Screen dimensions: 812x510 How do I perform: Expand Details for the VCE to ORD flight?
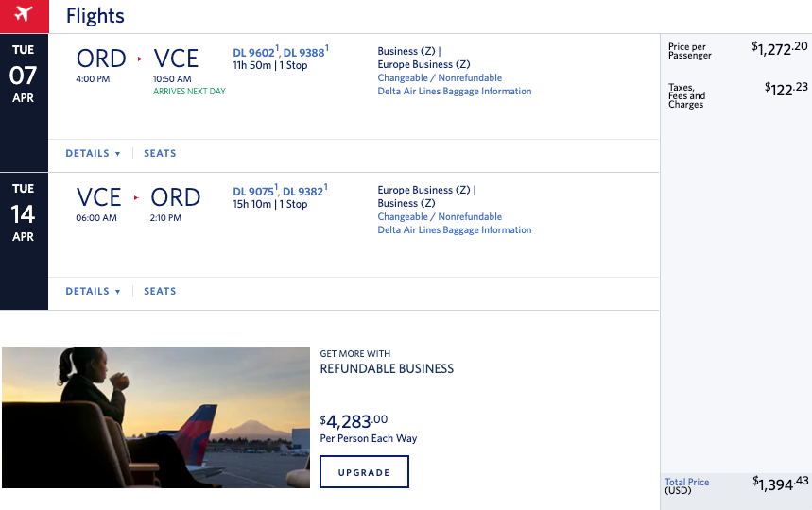[x=93, y=291]
